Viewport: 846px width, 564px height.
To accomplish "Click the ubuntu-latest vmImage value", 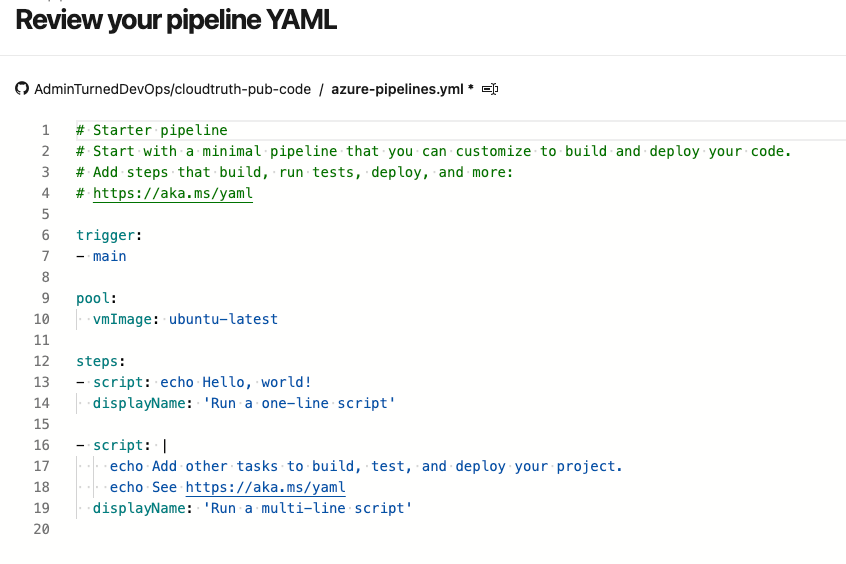I will 223,320.
